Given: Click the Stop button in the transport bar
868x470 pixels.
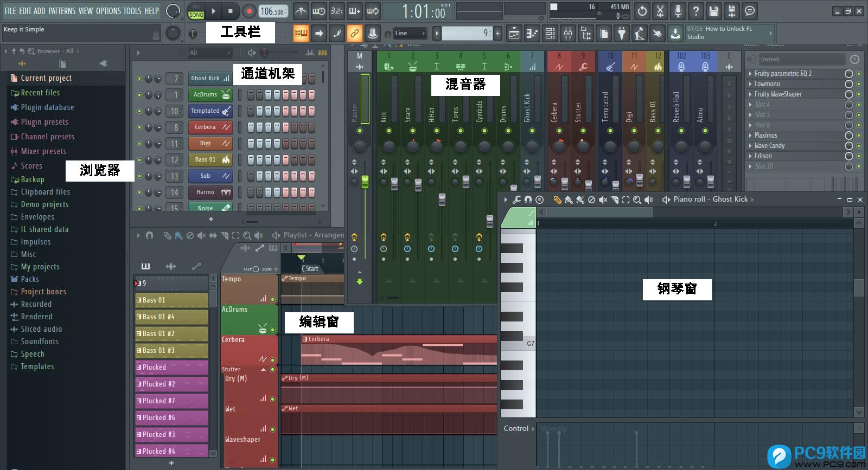Looking at the screenshot, I should coord(231,11).
